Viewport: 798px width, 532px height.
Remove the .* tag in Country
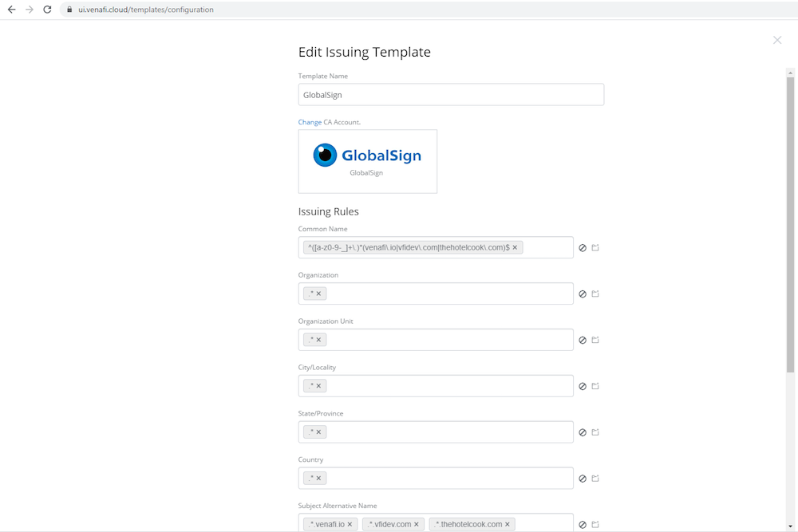point(318,478)
